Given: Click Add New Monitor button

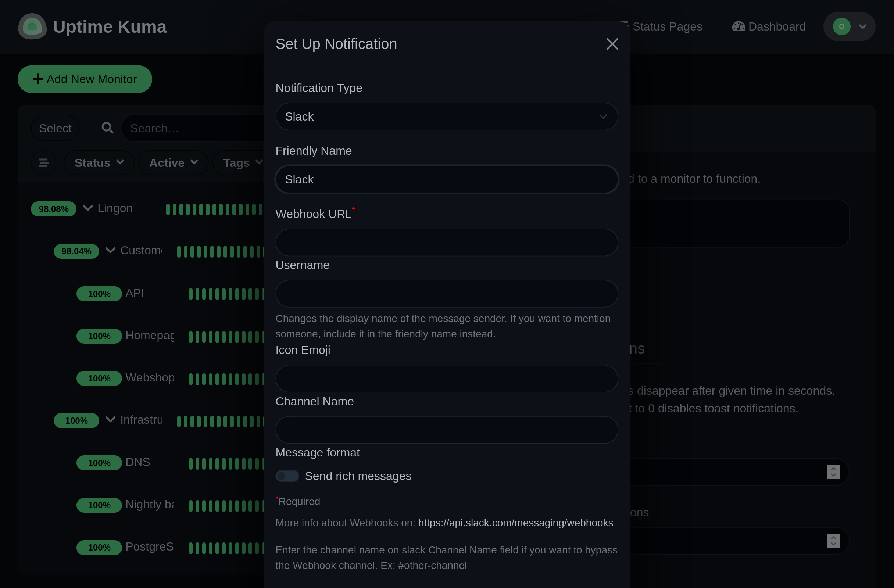Looking at the screenshot, I should (x=85, y=79).
